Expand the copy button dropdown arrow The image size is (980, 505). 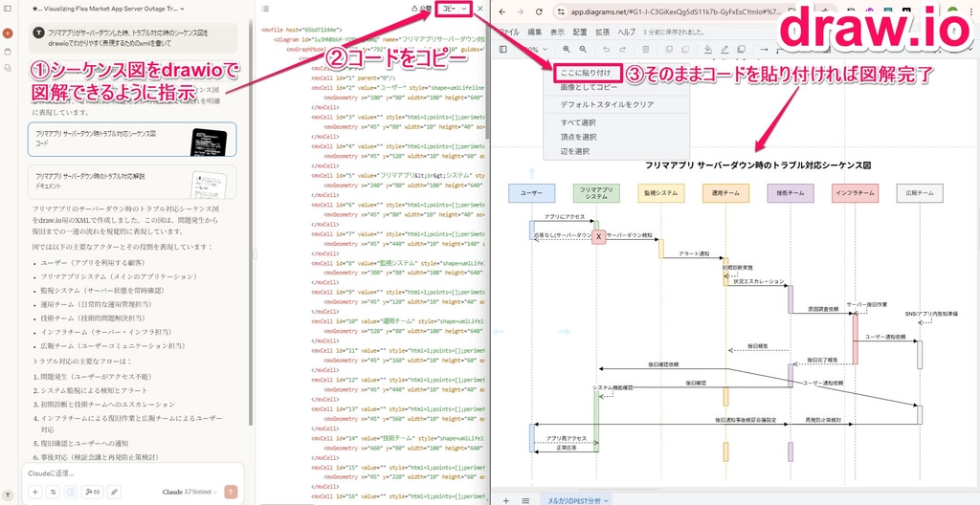coord(464,9)
